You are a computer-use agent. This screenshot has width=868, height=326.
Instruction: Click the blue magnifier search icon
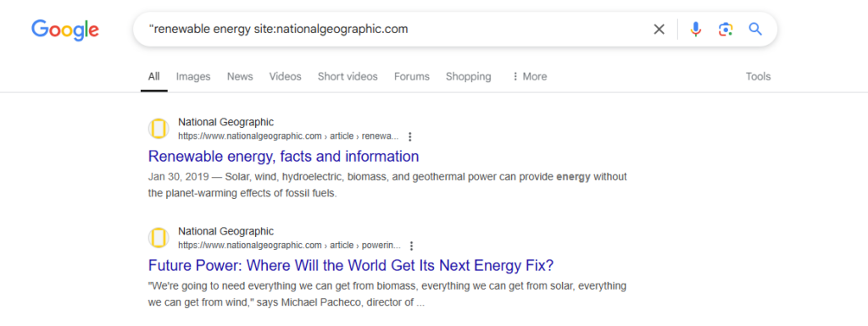pos(755,29)
